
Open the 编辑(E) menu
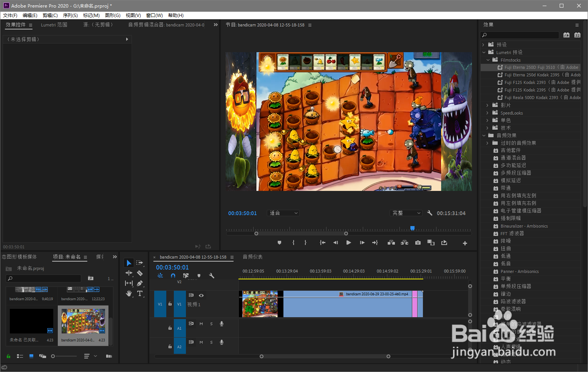[x=30, y=15]
